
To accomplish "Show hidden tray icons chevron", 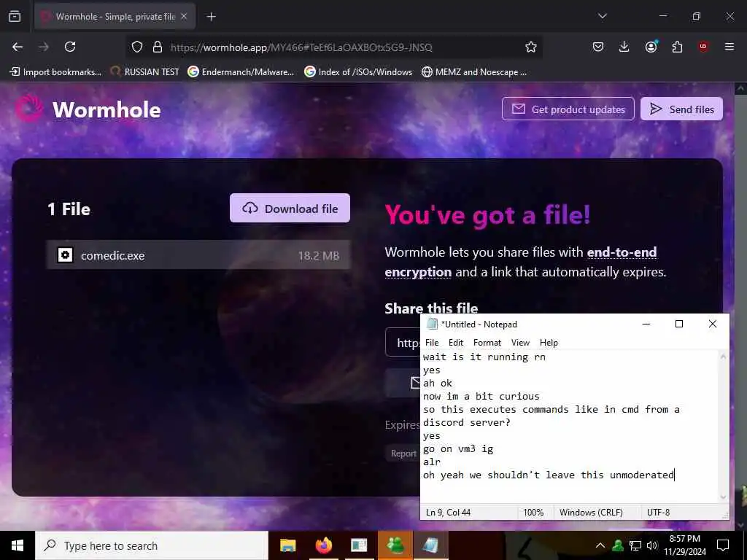I will [600, 545].
